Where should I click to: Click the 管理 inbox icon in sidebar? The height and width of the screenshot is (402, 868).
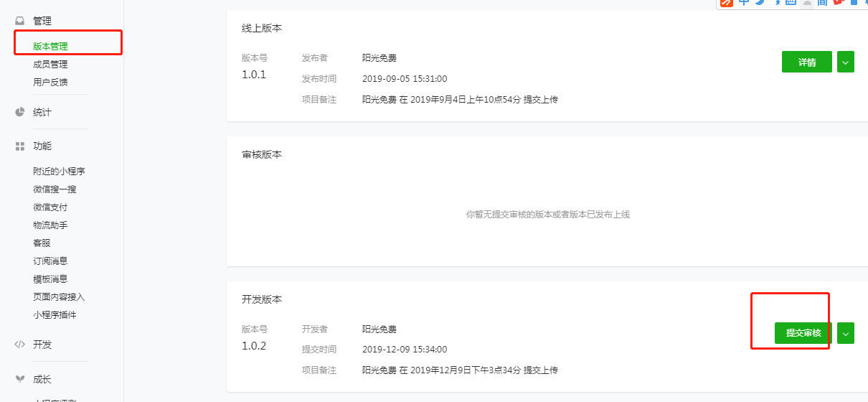coord(19,22)
